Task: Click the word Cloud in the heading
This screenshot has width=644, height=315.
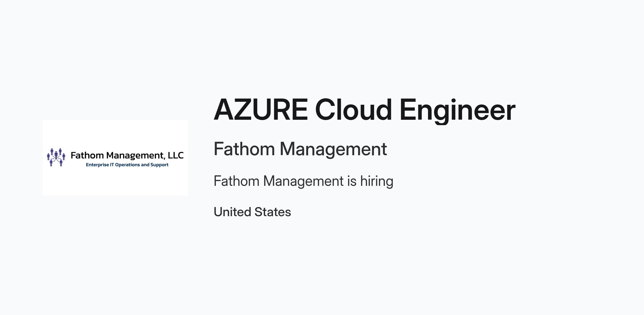Action: pyautogui.click(x=354, y=110)
